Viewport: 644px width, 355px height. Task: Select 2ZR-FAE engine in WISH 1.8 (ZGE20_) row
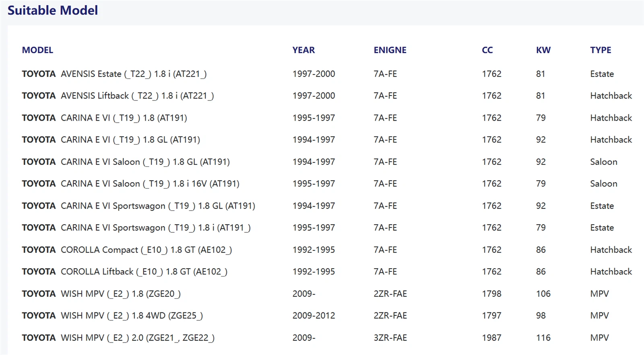[390, 294]
